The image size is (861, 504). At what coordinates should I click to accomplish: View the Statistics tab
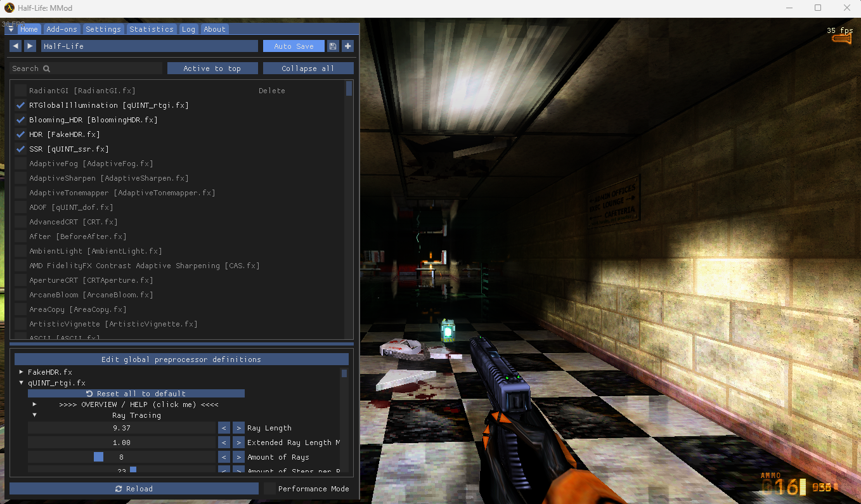point(152,29)
